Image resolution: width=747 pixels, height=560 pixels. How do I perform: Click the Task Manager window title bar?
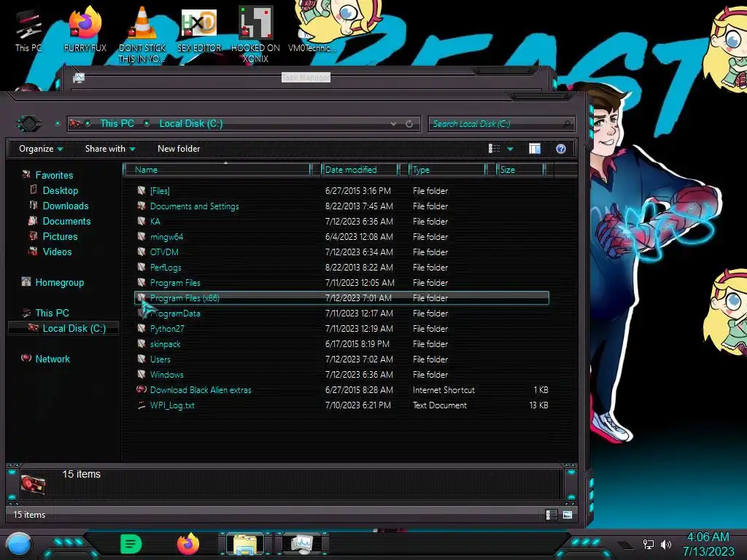pyautogui.click(x=305, y=77)
